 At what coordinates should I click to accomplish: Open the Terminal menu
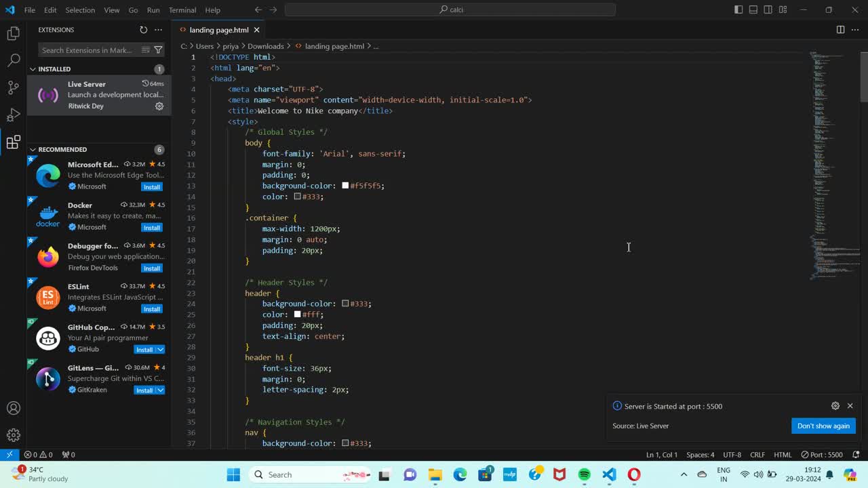(x=182, y=10)
